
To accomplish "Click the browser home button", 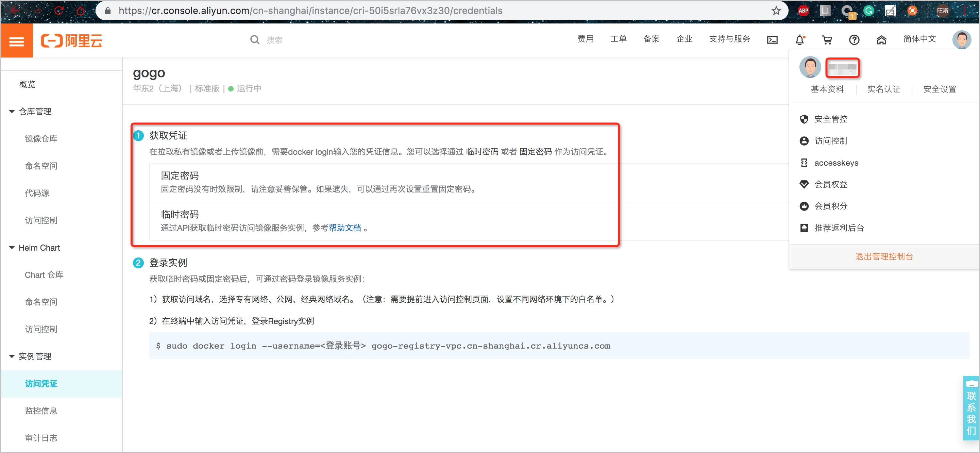I will (x=80, y=11).
